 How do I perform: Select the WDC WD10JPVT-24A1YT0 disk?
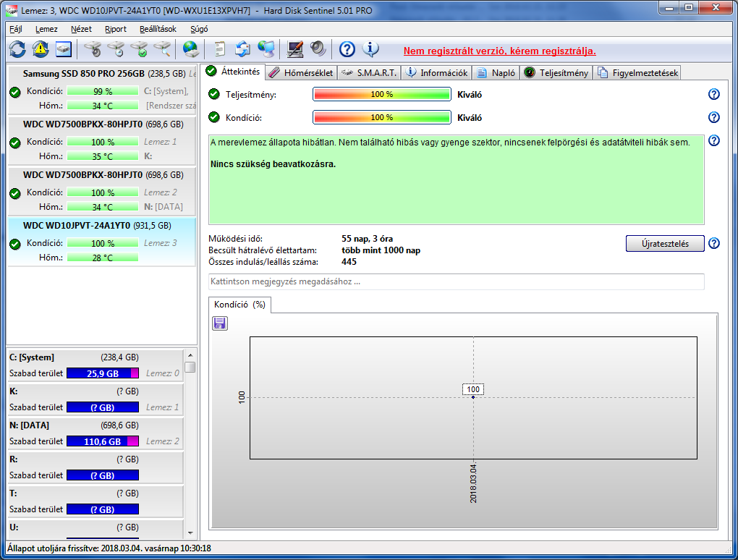[x=102, y=242]
